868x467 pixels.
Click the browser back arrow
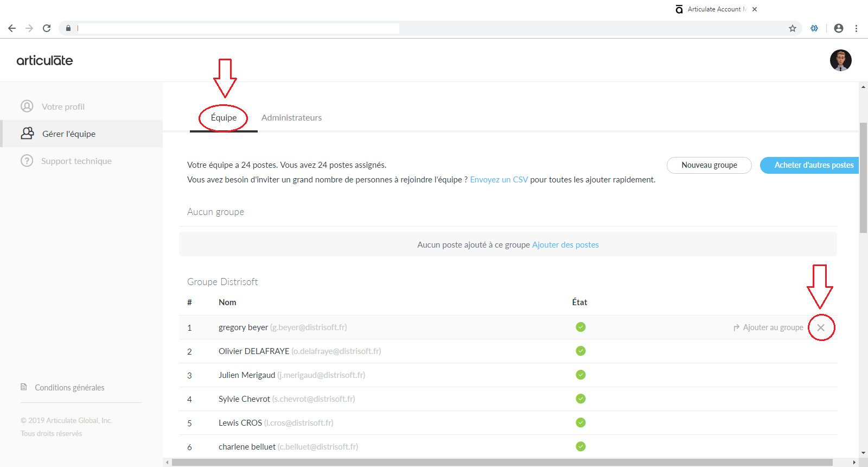click(x=12, y=28)
